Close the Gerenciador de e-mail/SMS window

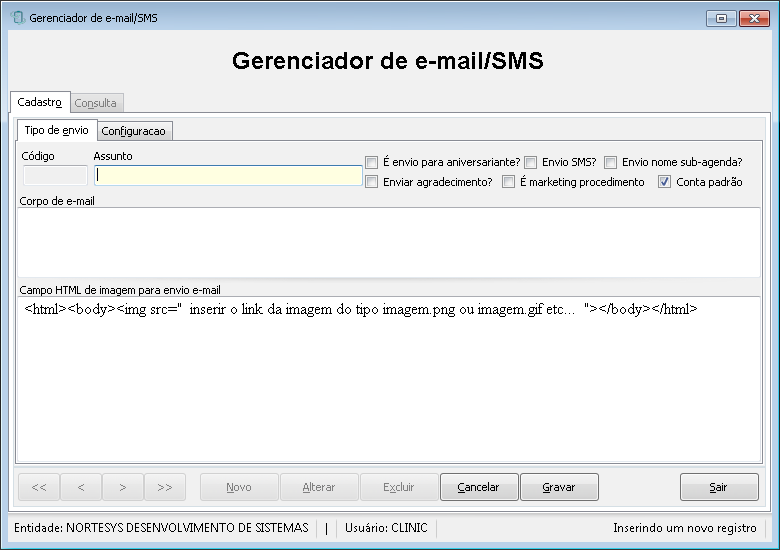754,18
